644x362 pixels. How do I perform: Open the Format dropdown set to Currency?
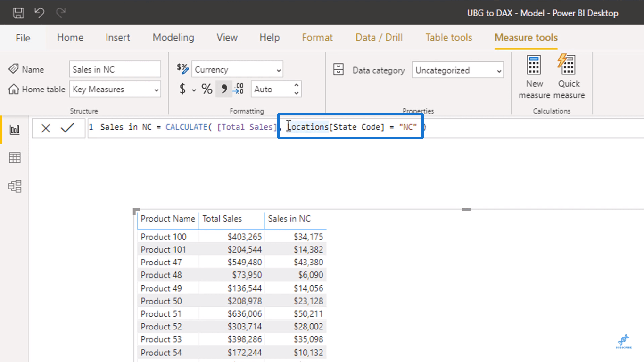tap(237, 69)
